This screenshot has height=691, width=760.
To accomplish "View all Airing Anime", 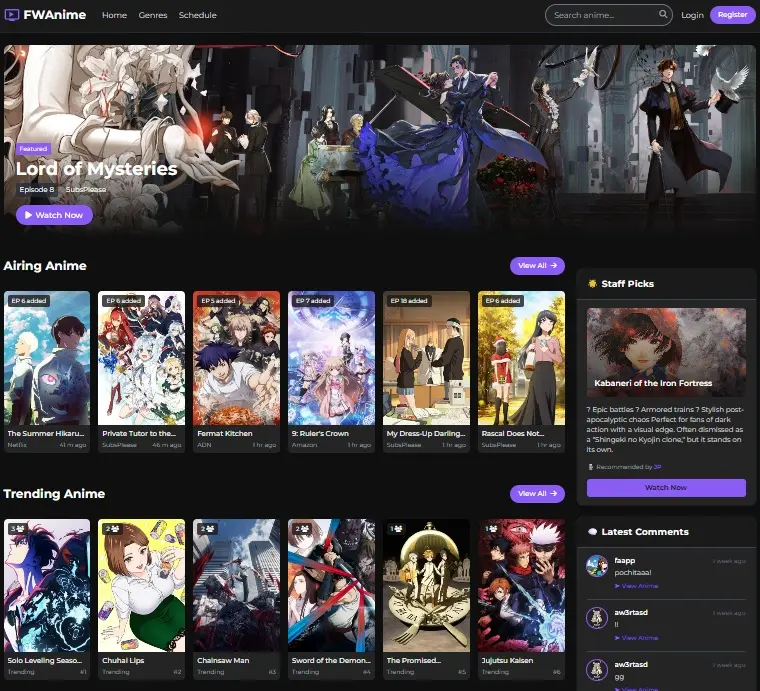I will 537,266.
